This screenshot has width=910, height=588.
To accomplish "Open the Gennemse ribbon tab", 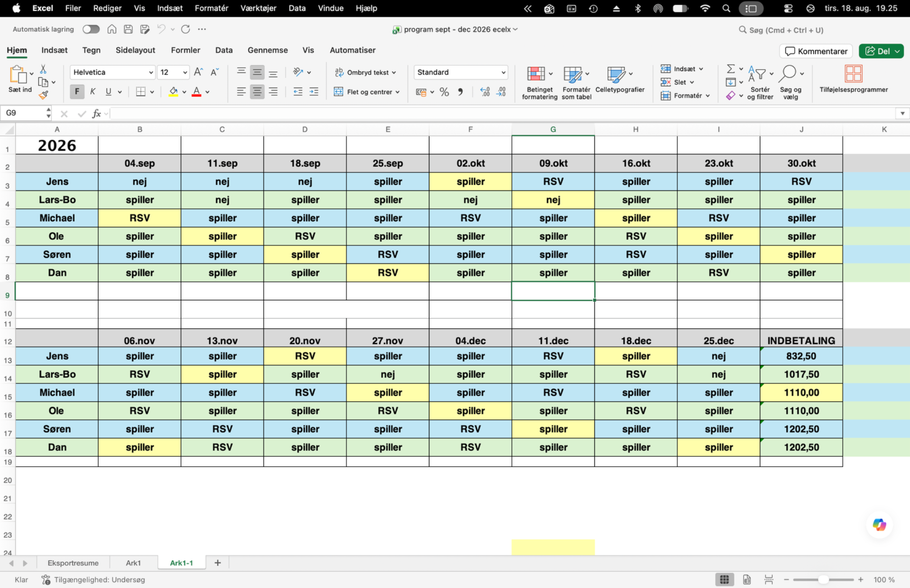I will [x=267, y=50].
